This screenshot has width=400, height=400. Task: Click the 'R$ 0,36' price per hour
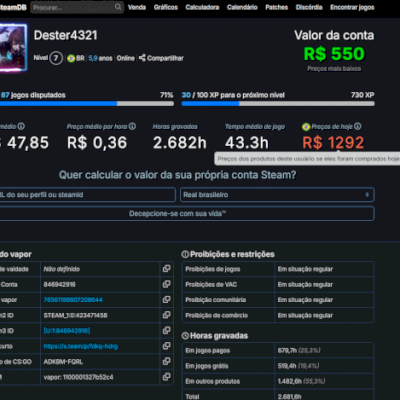point(97,143)
